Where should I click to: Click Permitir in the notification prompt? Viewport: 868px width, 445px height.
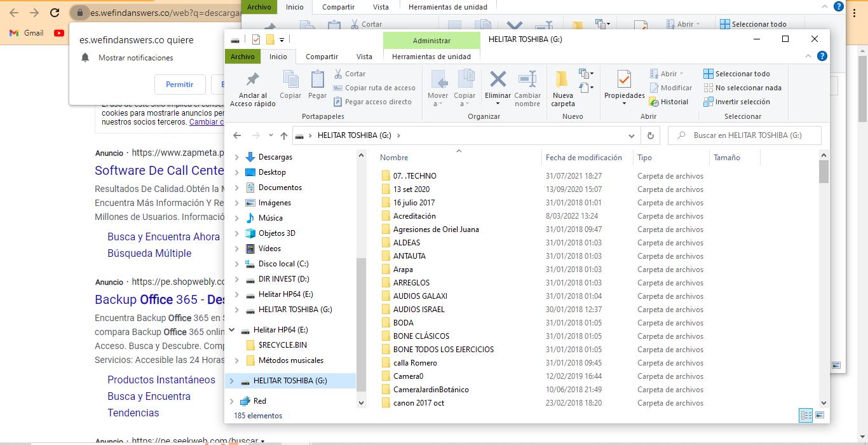(x=179, y=84)
